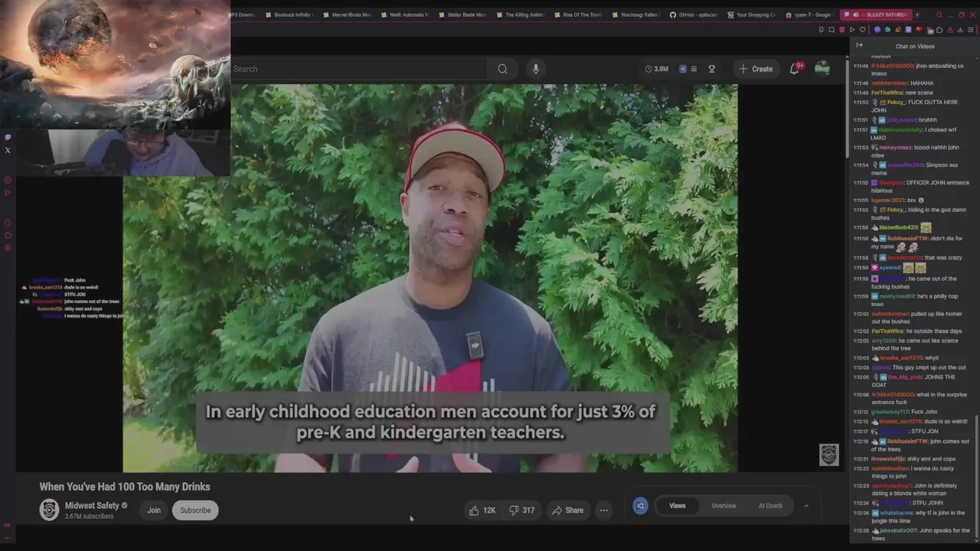Click the '2.67M subscribers' text
Viewport: 980px width, 551px height.
(89, 517)
